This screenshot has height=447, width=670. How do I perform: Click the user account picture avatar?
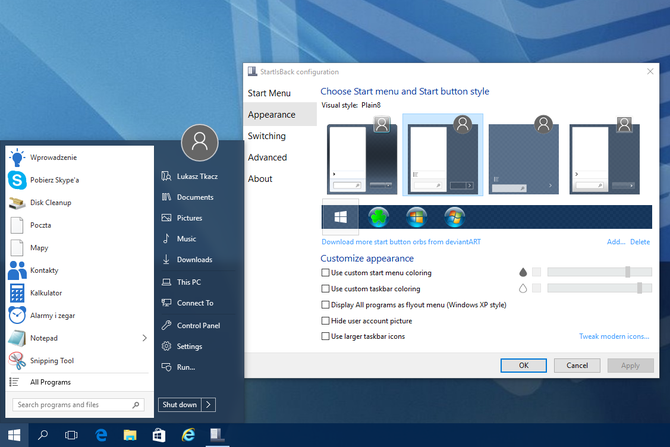(x=199, y=143)
